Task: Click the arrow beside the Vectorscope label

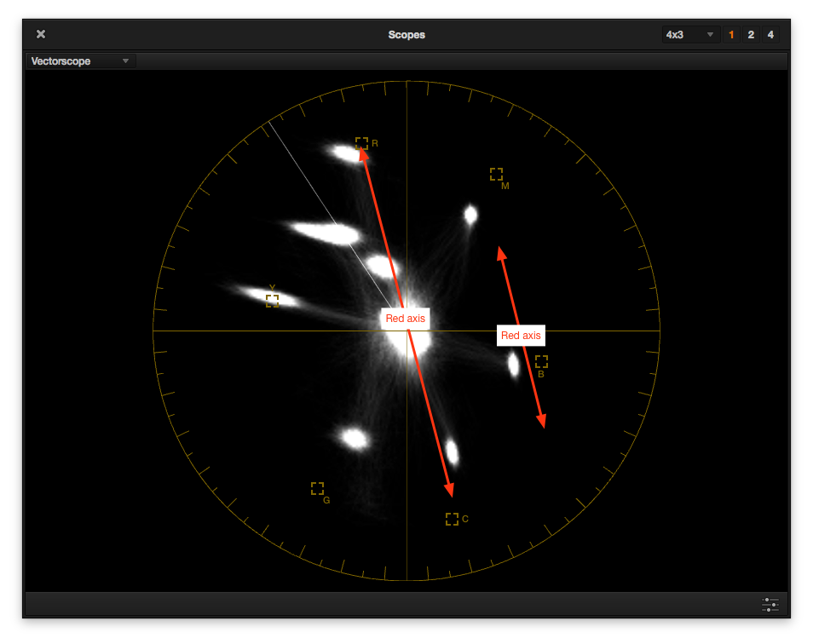Action: click(x=125, y=61)
